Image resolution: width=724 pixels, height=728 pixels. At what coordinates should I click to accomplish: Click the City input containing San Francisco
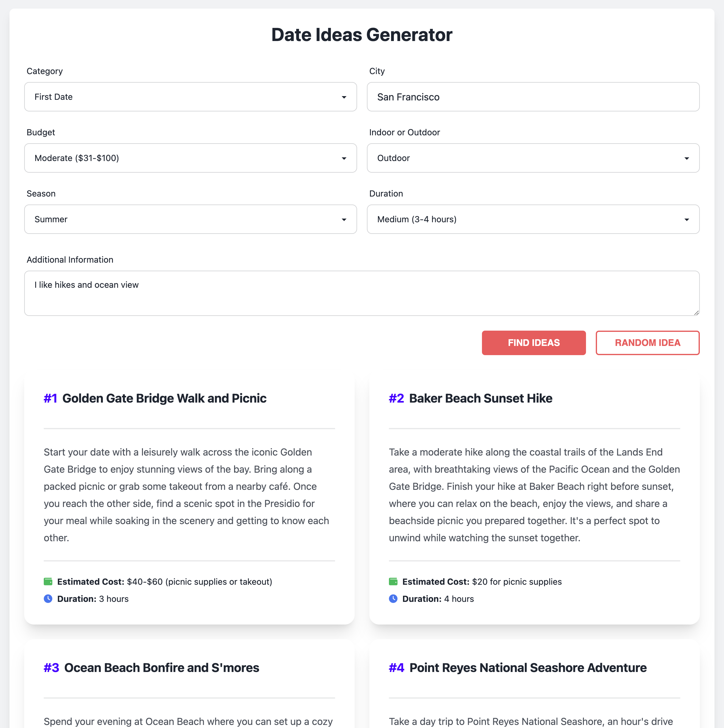point(533,97)
